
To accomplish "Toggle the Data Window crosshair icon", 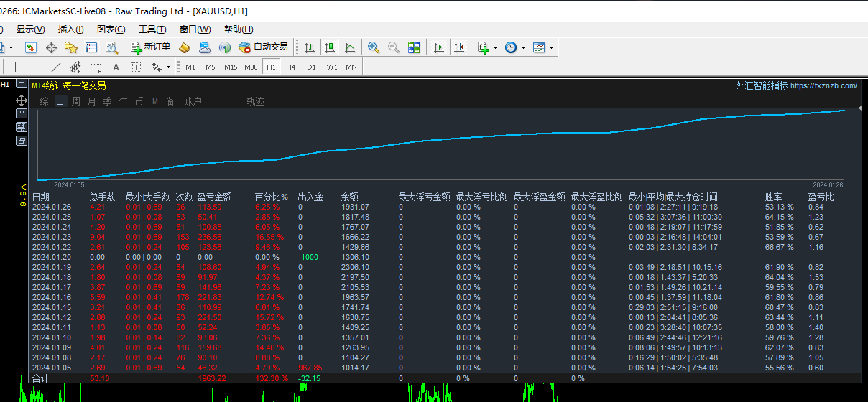I will (51, 47).
